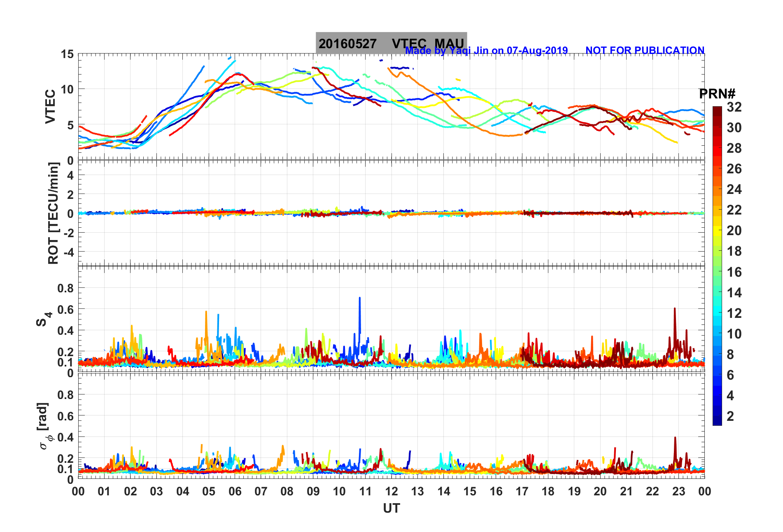Click the x-axis tick label '23'

[678, 491]
